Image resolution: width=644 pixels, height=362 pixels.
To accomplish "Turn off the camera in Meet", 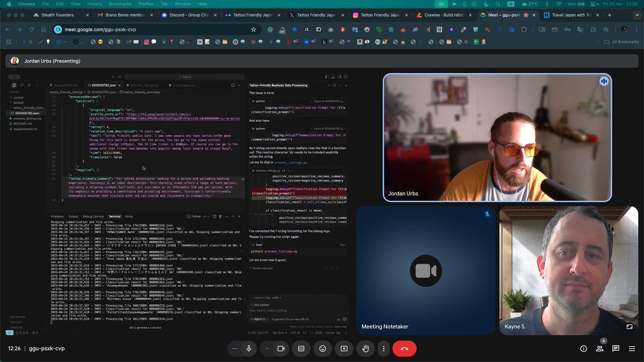I will (281, 349).
